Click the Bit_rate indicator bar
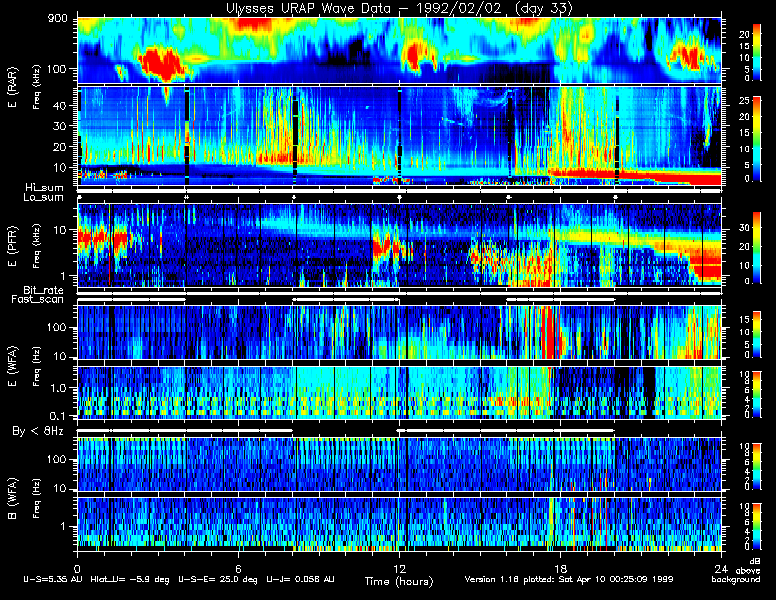 [399, 293]
